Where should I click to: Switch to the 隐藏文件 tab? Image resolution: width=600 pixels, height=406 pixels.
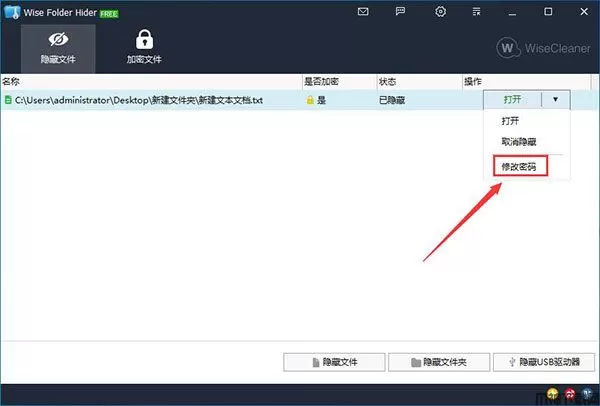click(x=58, y=49)
